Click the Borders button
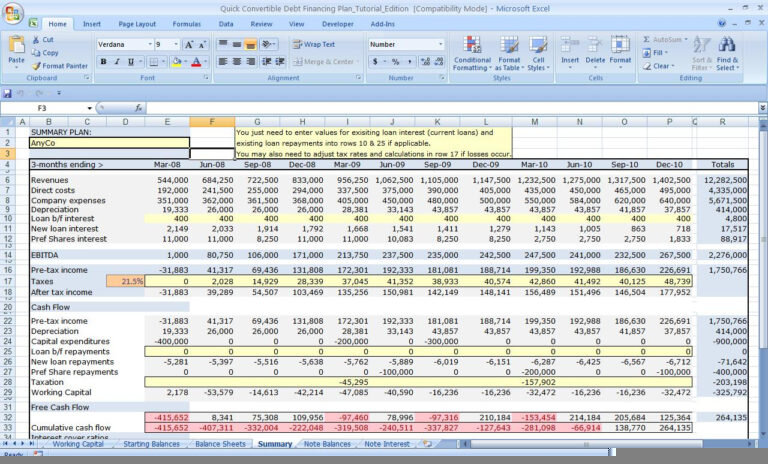 pos(153,62)
